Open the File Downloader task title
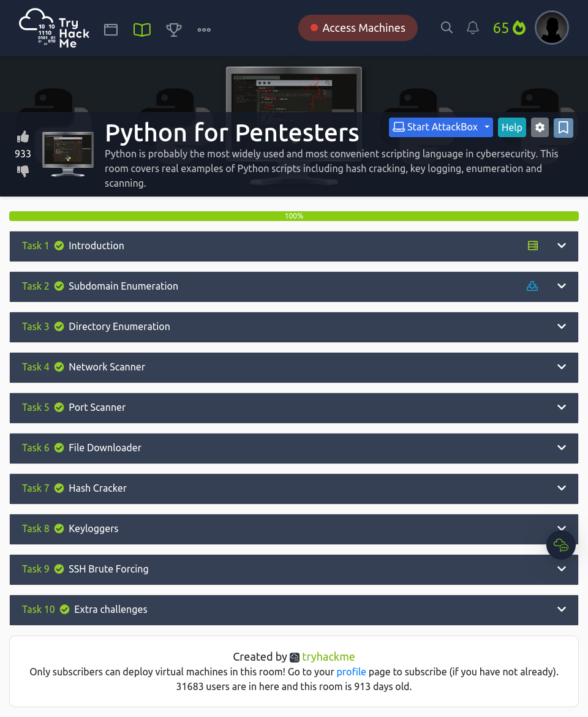The image size is (588, 717). (x=105, y=448)
